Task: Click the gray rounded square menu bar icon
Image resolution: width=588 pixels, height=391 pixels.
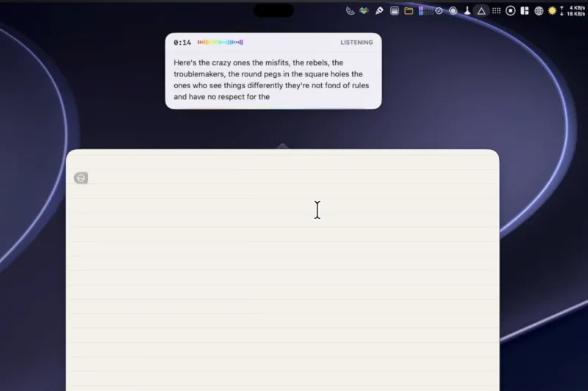Action: 394,11
